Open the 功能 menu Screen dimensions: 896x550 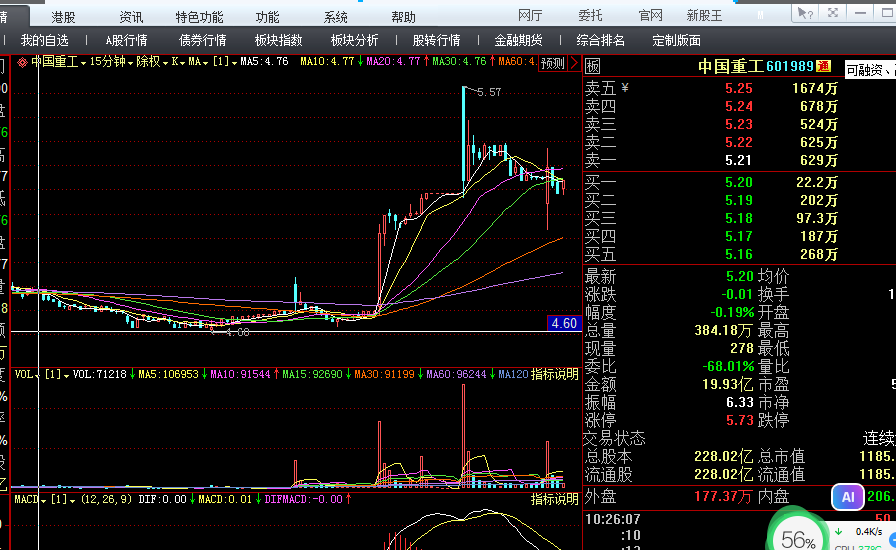tap(267, 17)
